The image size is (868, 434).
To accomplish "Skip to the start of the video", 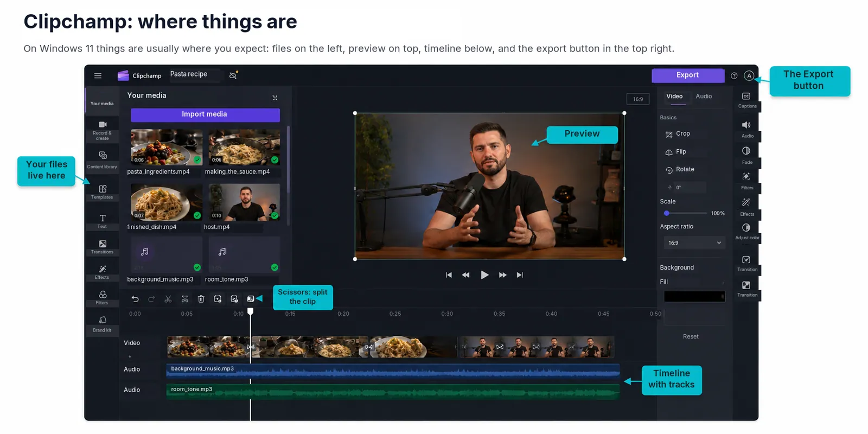I will pos(449,275).
